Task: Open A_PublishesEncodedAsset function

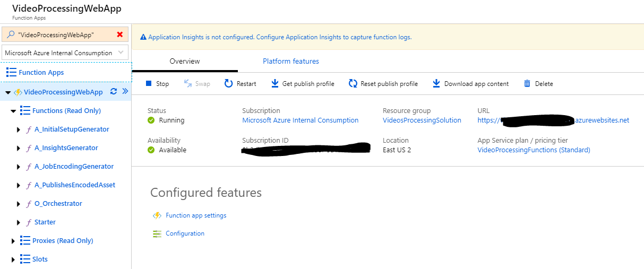Action: 75,185
